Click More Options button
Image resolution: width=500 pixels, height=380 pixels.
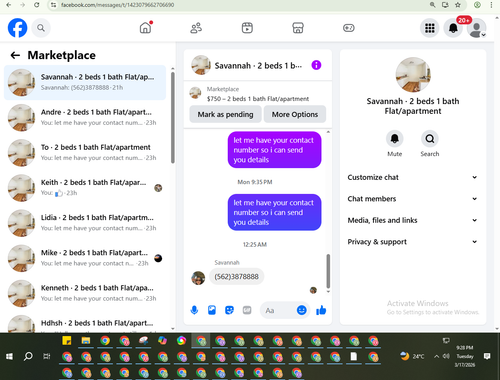pos(295,114)
